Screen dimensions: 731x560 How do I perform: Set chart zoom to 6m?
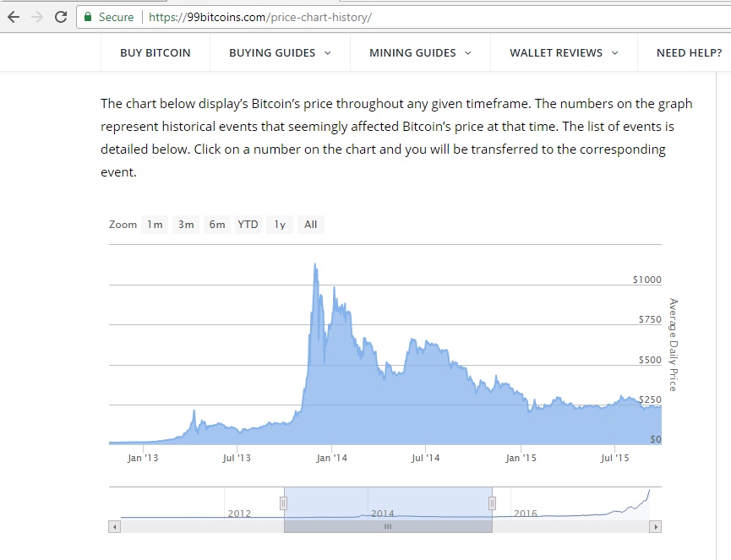pos(217,225)
